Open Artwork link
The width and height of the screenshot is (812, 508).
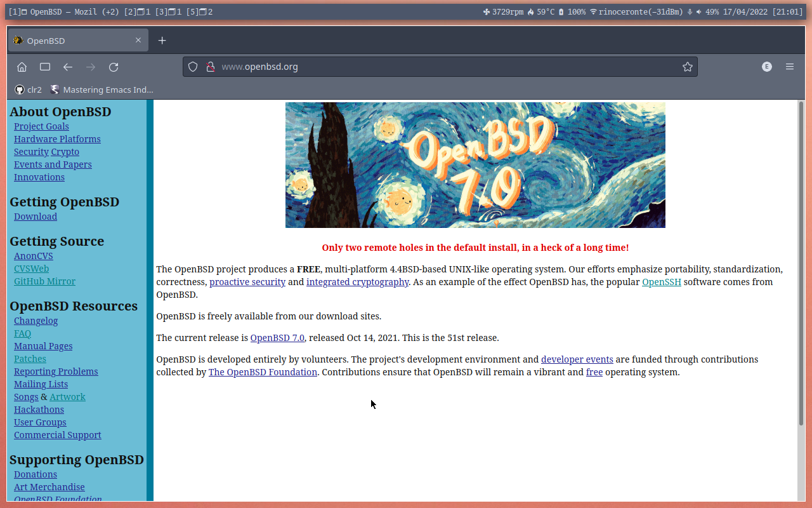pyautogui.click(x=67, y=397)
